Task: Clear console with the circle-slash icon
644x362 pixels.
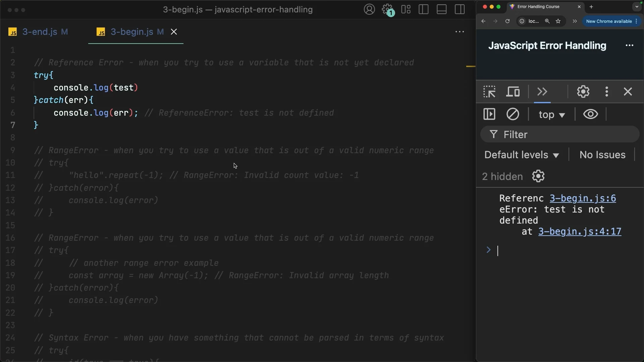Action: (x=513, y=114)
